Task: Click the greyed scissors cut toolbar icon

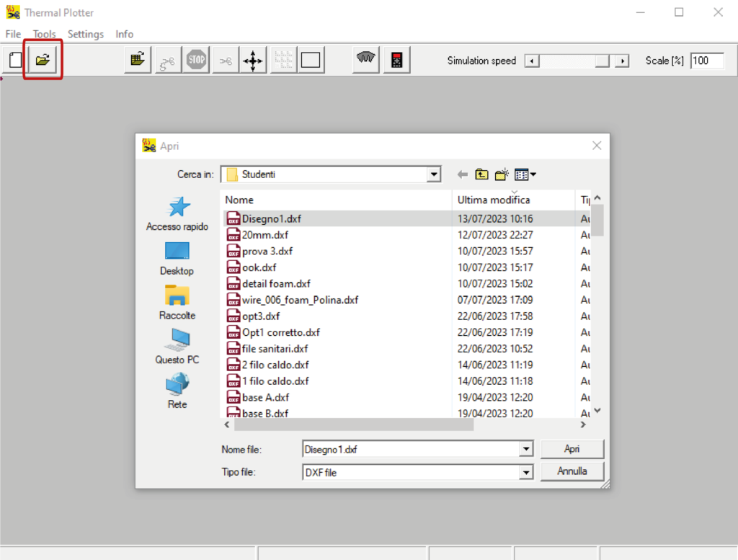Action: click(226, 60)
